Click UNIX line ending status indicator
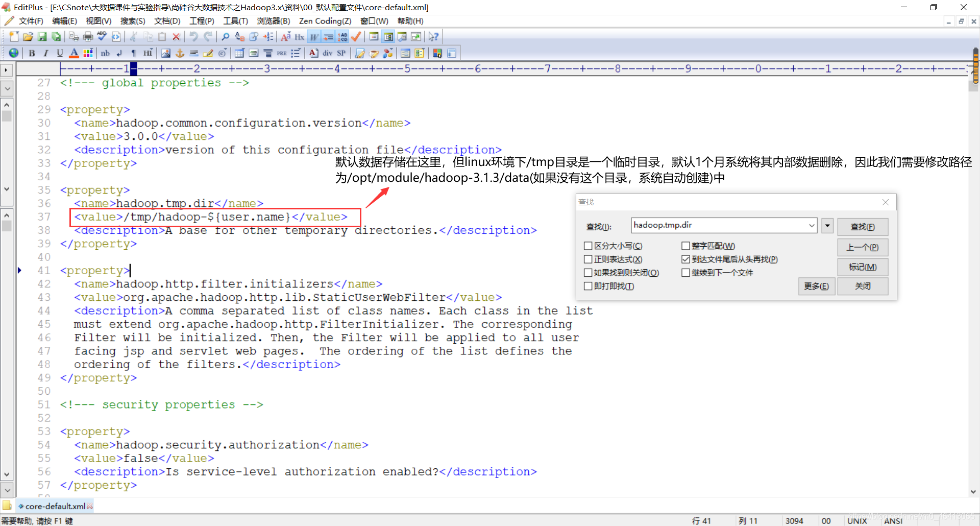 coord(857,521)
